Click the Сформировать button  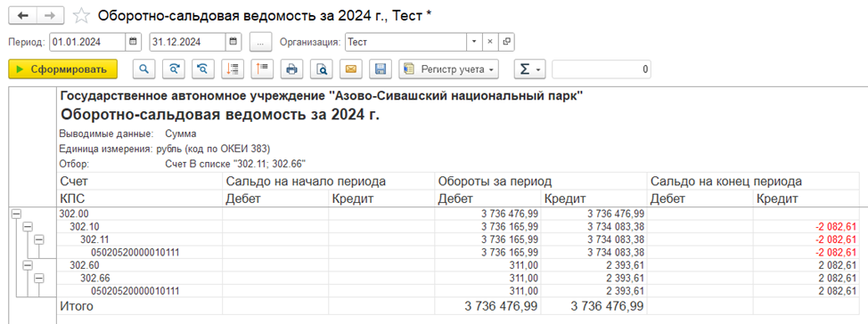click(63, 69)
